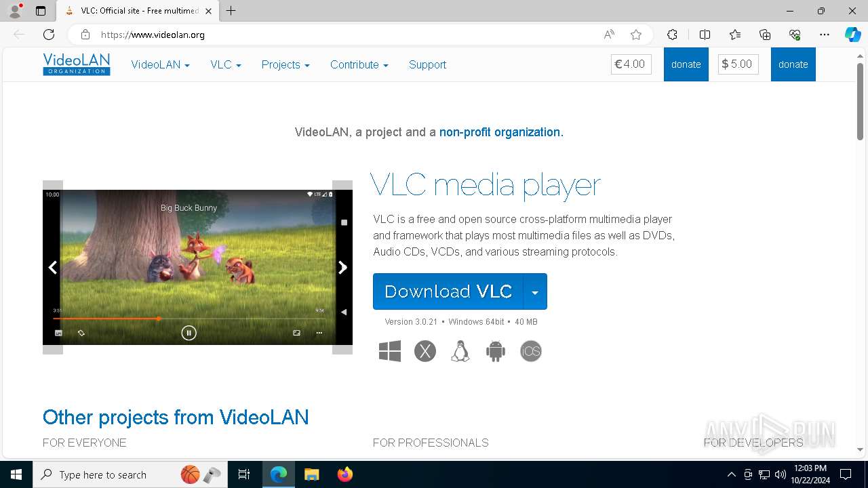The width and height of the screenshot is (868, 488).
Task: Select the 'FOR EVERYONE' label
Action: click(85, 443)
